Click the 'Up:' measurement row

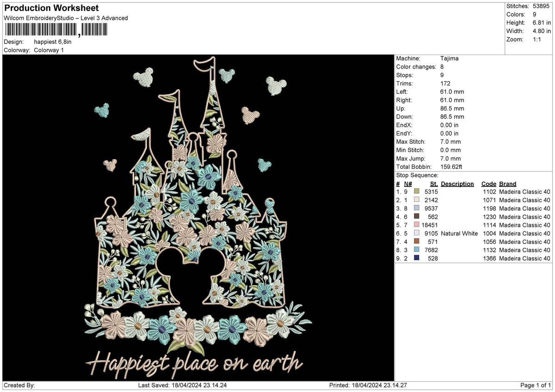430,109
